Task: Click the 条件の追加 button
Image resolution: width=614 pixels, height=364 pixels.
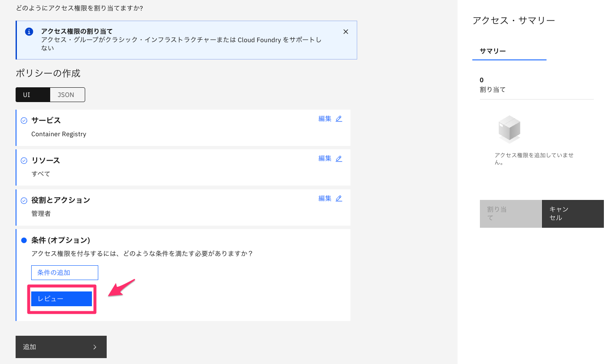Action: point(64,272)
